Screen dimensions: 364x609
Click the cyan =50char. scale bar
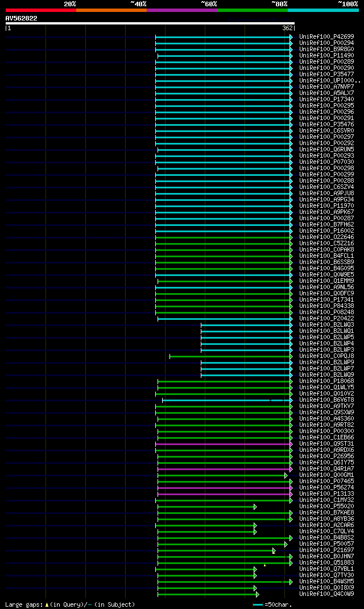click(258, 604)
